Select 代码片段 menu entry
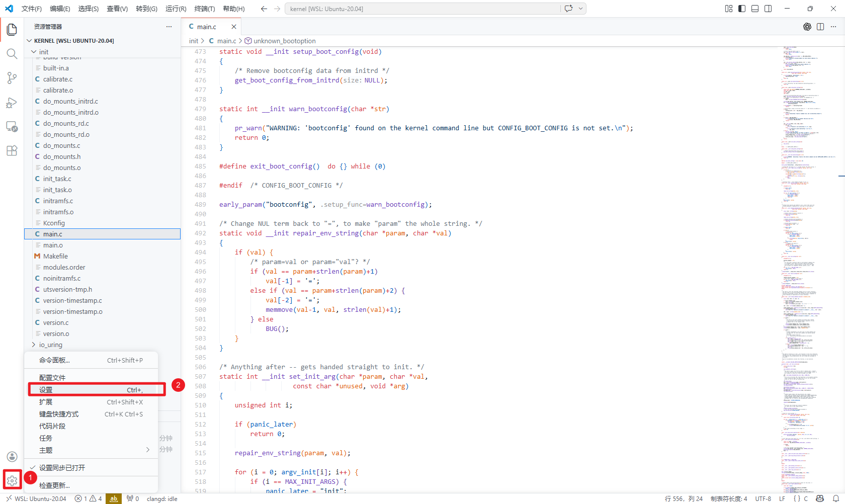 click(x=91, y=426)
